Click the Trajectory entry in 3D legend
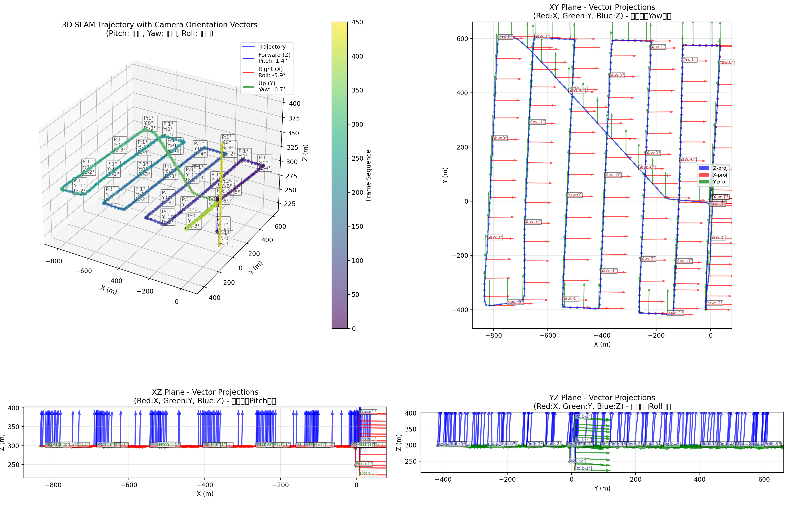 (271, 47)
